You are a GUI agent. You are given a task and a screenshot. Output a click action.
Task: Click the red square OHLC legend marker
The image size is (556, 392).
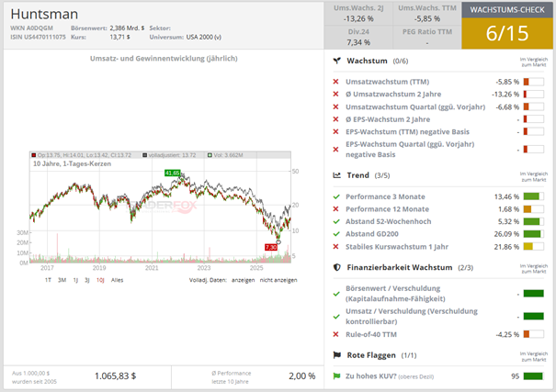34,155
